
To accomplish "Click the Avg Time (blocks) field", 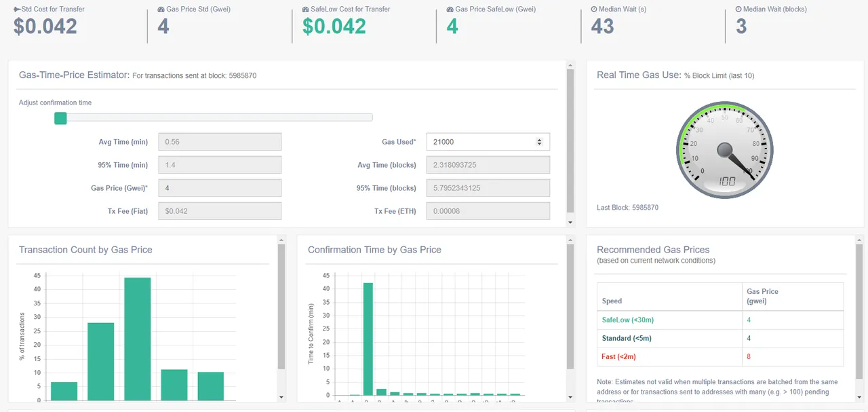I will (x=488, y=165).
